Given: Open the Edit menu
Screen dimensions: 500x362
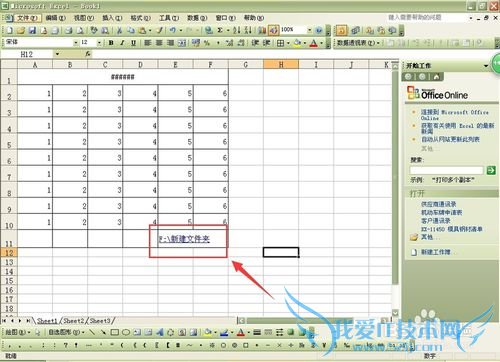Looking at the screenshot, I should click(x=55, y=18).
